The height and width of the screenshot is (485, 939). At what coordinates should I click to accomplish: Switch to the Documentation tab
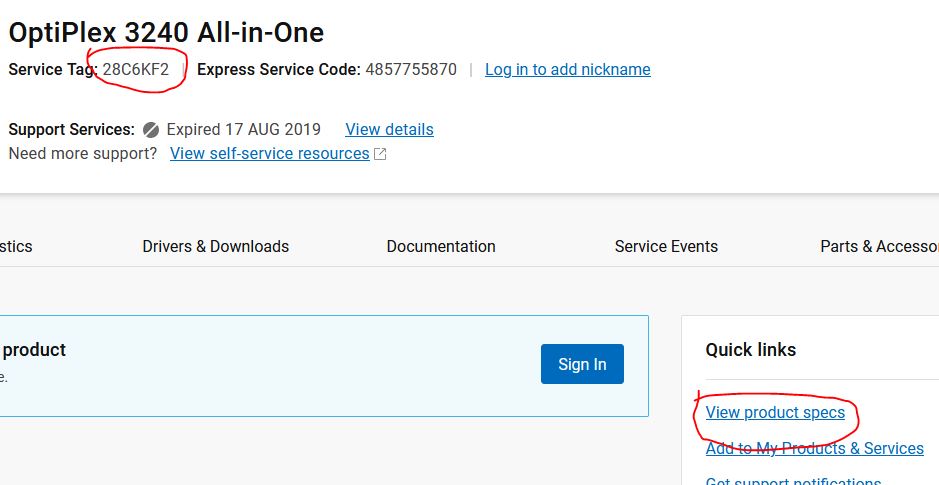441,246
